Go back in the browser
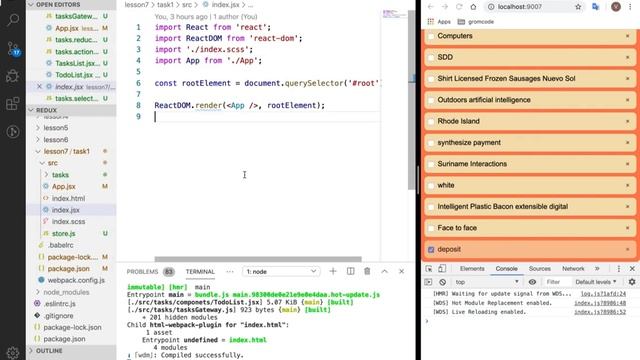This screenshot has width=640, height=360. click(431, 7)
